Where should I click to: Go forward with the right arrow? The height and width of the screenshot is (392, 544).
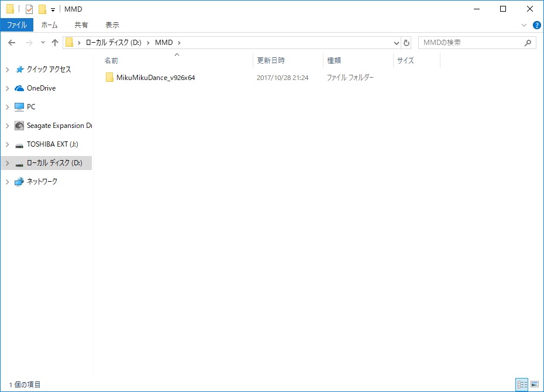(x=29, y=43)
